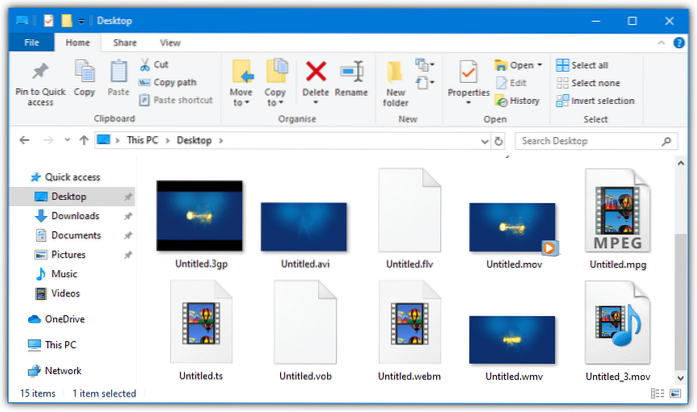Click the Rename icon

(352, 71)
